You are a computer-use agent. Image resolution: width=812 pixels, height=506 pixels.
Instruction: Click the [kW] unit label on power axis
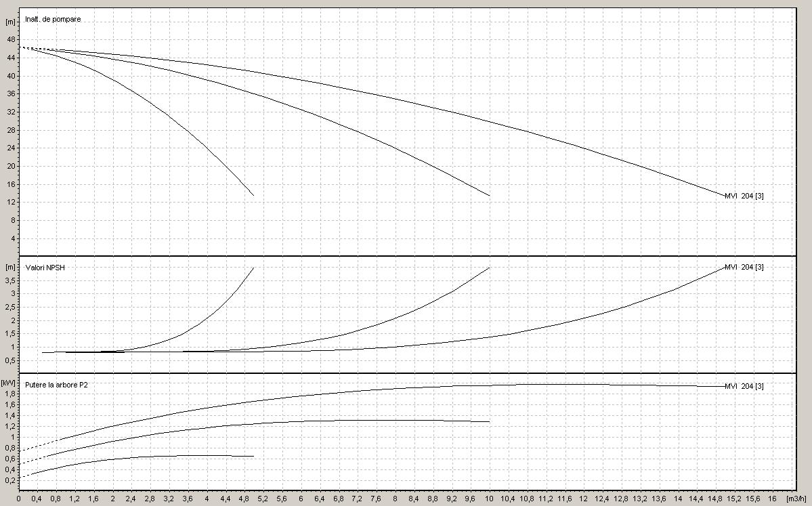pos(10,383)
